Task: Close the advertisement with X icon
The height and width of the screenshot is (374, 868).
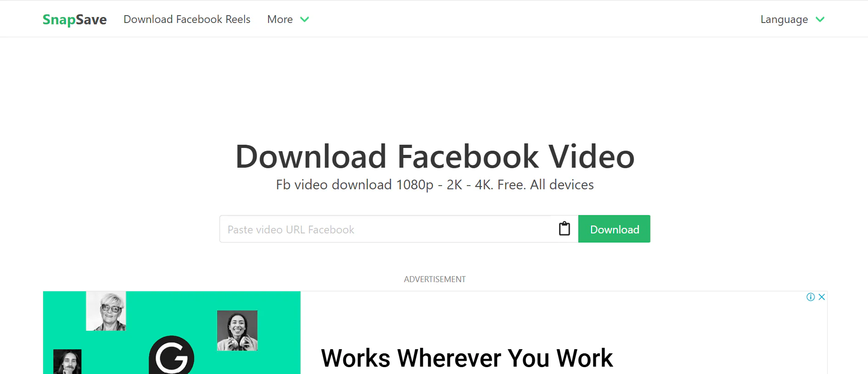Action: tap(822, 297)
